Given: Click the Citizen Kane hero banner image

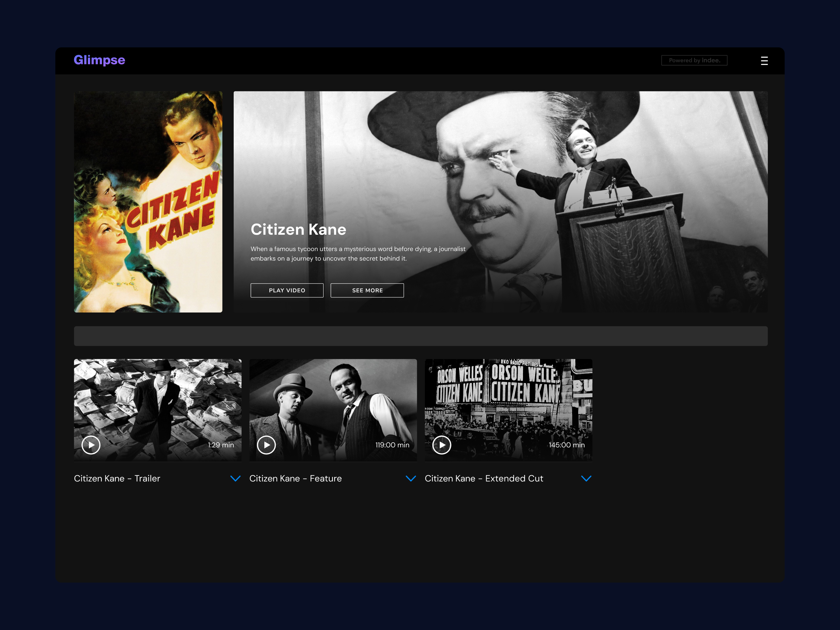Looking at the screenshot, I should (x=501, y=202).
